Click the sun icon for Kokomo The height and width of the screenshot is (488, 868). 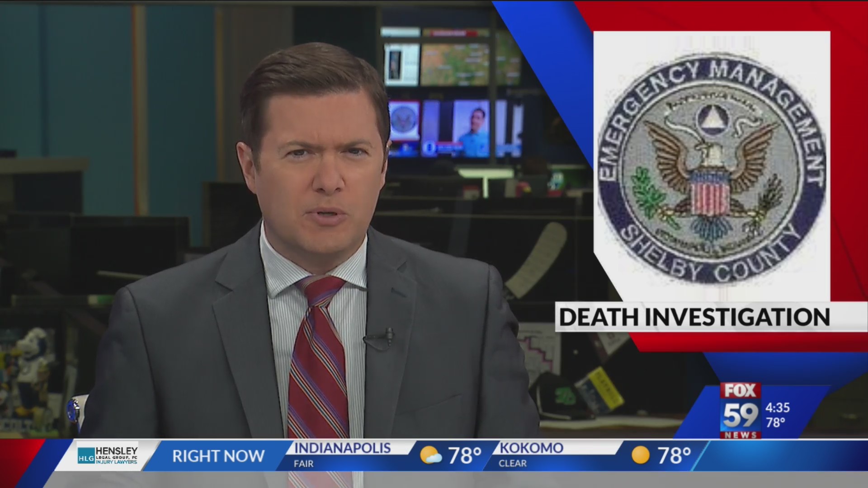pos(640,455)
